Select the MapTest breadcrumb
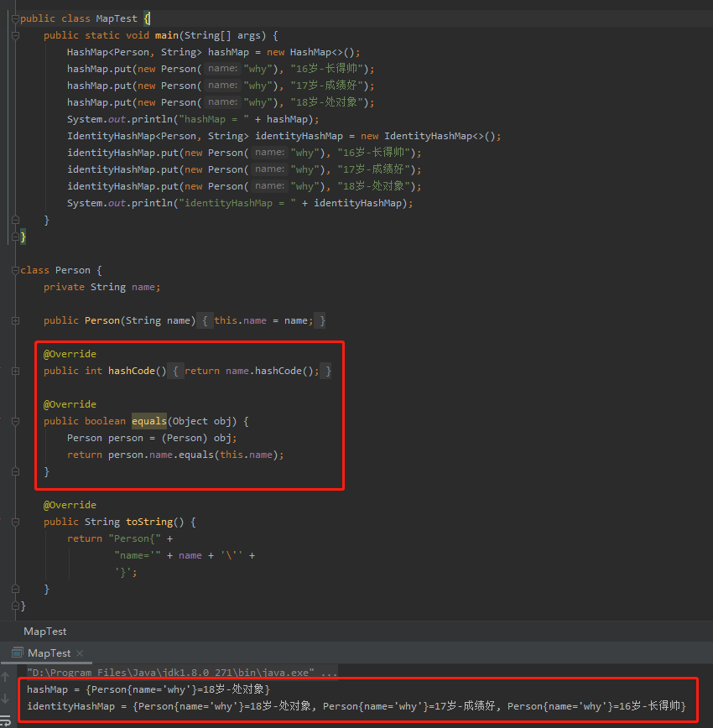Screen dimensions: 713x728 pos(45,632)
